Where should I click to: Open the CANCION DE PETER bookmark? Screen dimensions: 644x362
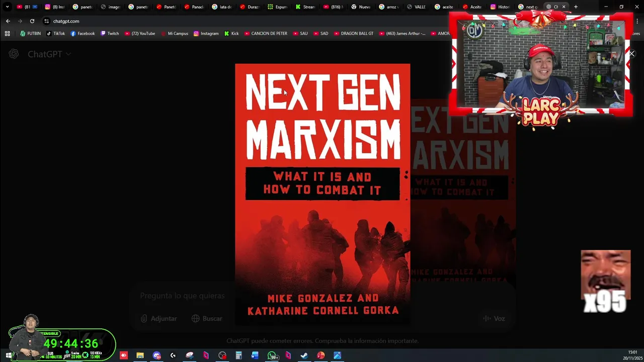pyautogui.click(x=266, y=33)
